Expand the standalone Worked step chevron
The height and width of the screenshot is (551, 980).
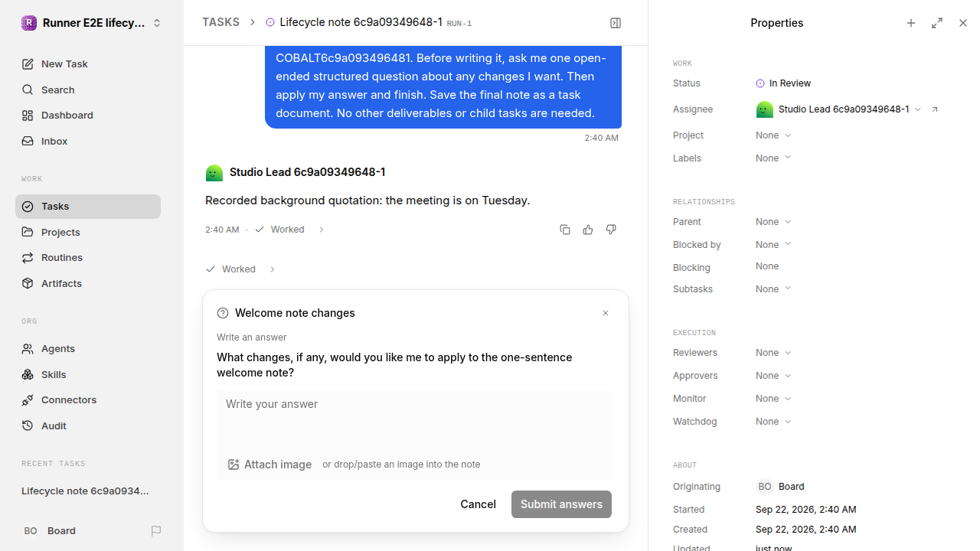click(x=272, y=269)
